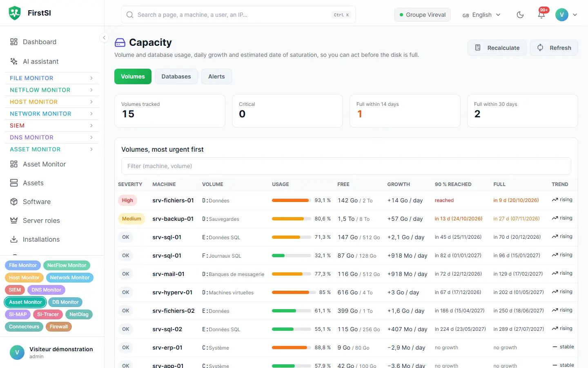The height and width of the screenshot is (368, 588).
Task: Collapse the ASSET MONITOR section
Action: 52,149
